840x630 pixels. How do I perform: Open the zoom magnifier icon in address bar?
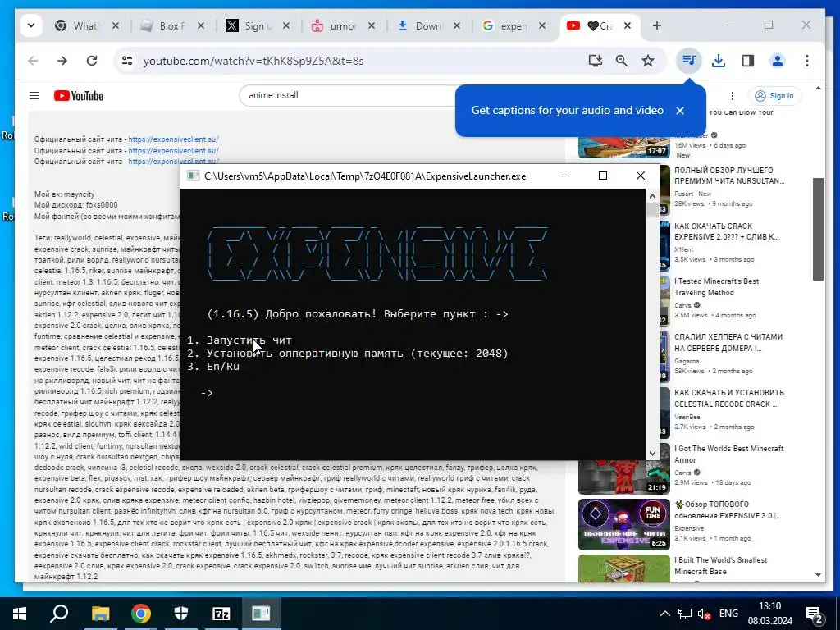(622, 61)
